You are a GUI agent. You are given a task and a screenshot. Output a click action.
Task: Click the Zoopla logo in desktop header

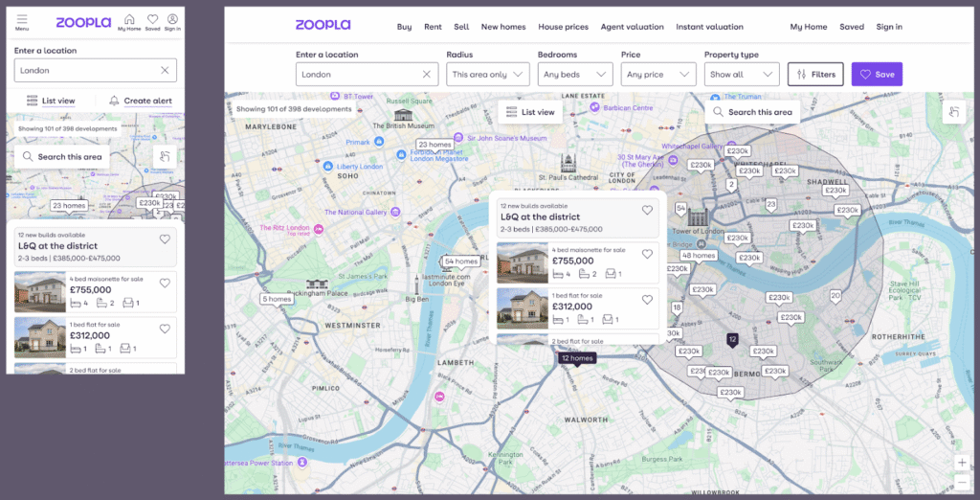[323, 25]
